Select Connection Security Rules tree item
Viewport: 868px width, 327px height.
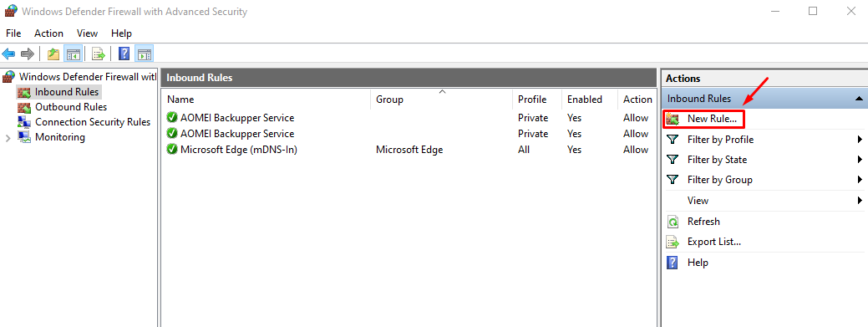coord(93,122)
